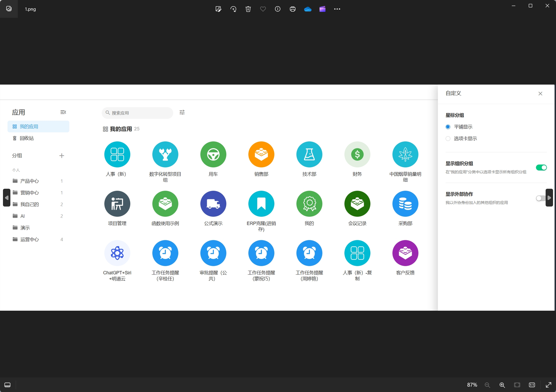Open the 数字化转型项目组 app
556x392 pixels.
[x=165, y=154]
